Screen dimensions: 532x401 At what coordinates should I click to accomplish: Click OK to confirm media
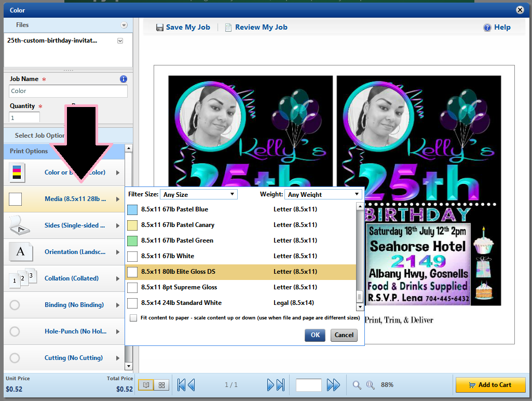315,335
